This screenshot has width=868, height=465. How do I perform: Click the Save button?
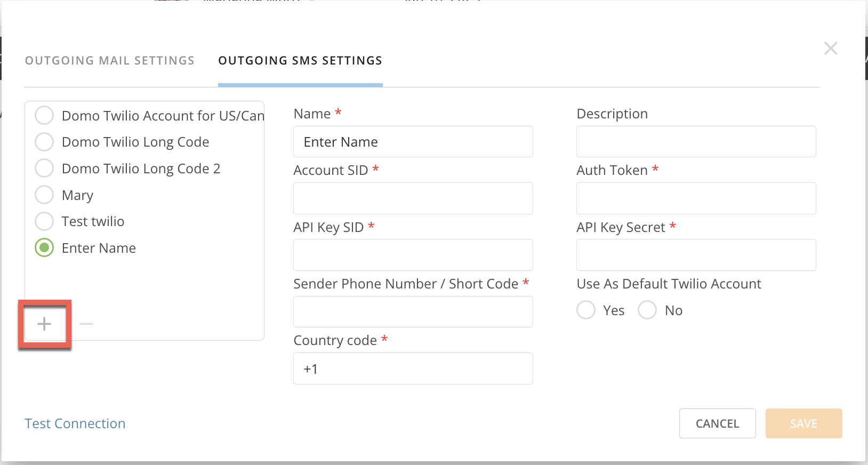click(x=803, y=423)
